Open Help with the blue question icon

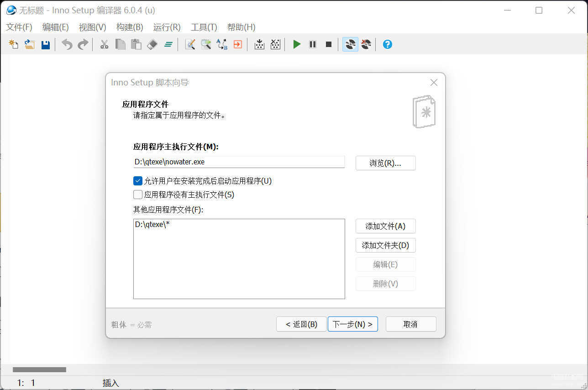pyautogui.click(x=388, y=44)
